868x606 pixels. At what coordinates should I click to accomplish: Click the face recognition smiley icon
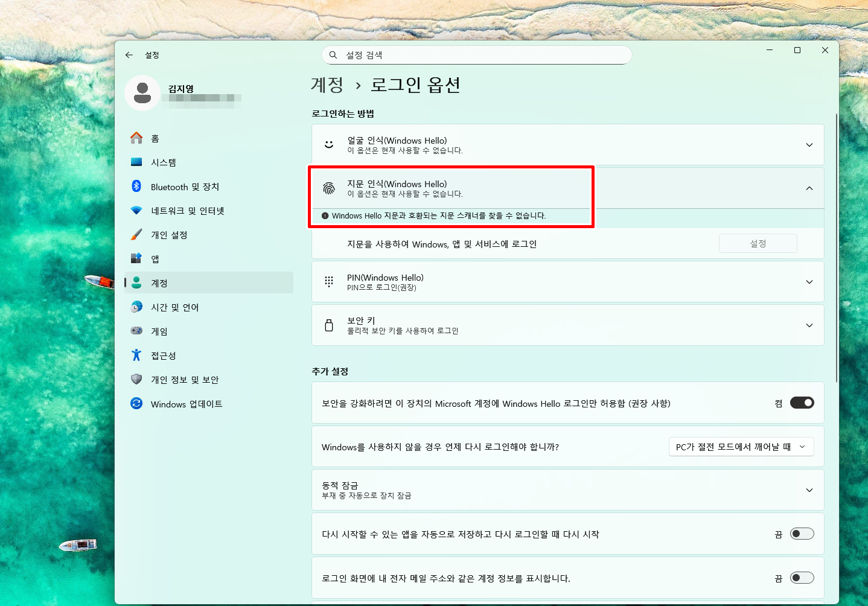329,145
